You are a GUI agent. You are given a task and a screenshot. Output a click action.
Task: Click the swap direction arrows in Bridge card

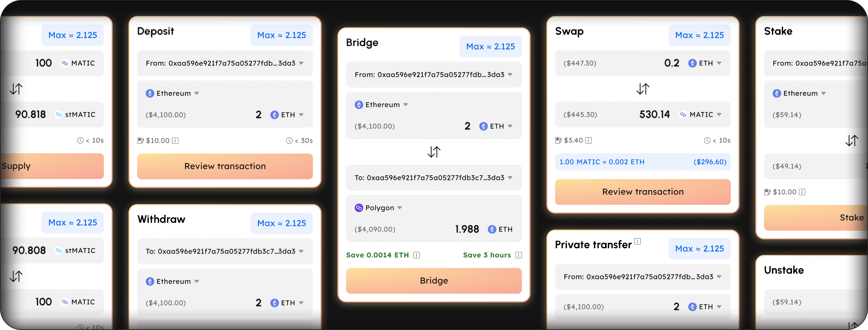(434, 152)
